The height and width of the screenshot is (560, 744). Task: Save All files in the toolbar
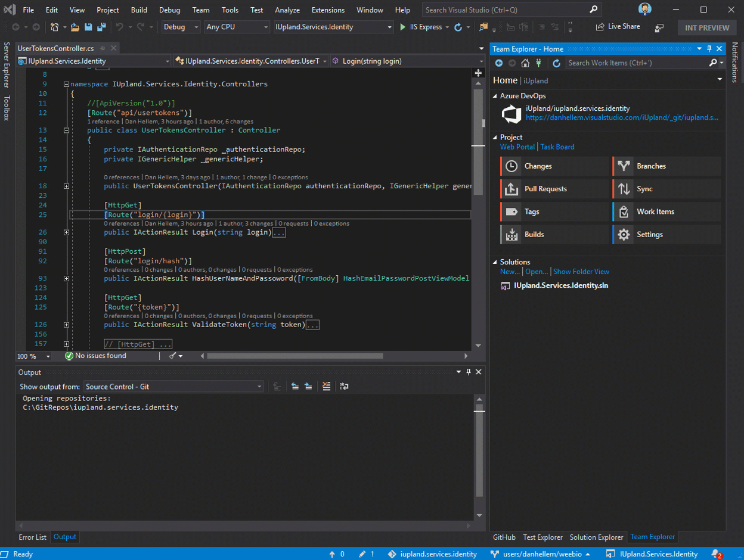(x=100, y=27)
